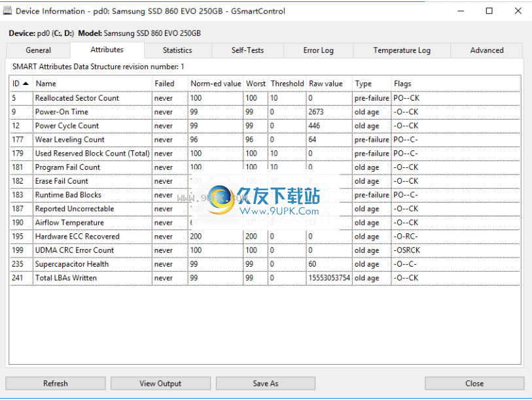Viewport: 532px width, 400px height.
Task: Click the -O-RC- flags cell
Action: [406, 236]
